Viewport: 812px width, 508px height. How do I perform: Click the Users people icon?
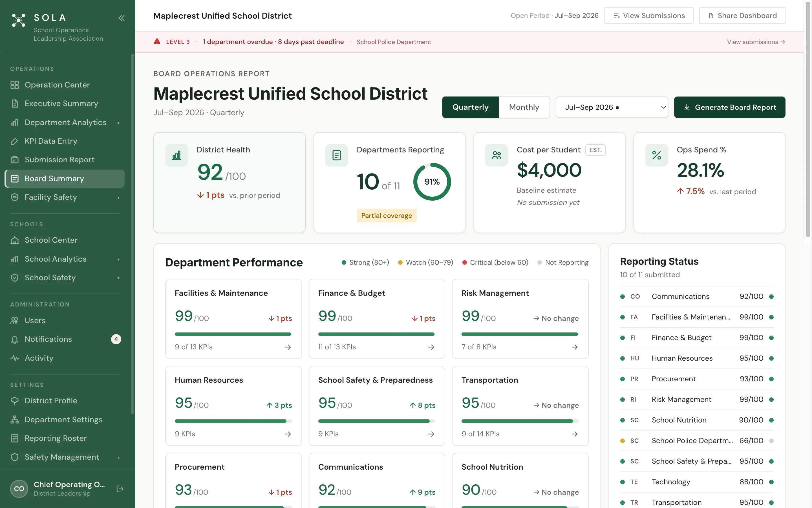[x=14, y=321]
